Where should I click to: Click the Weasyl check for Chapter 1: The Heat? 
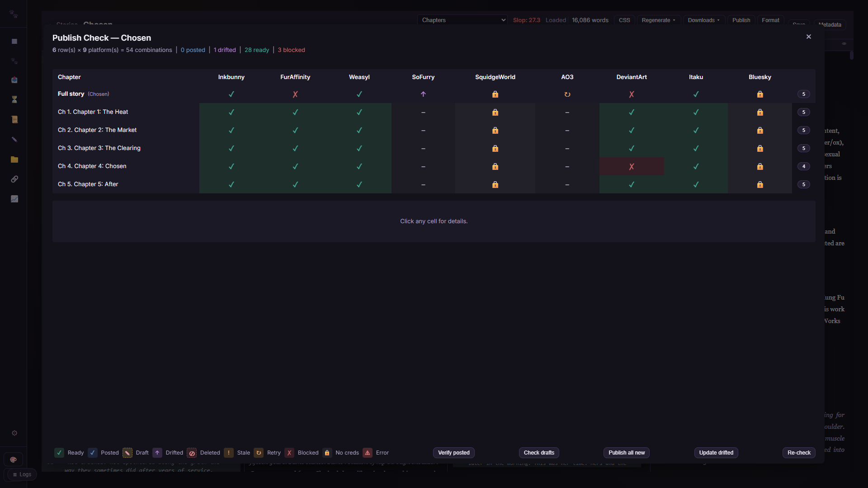[359, 112]
